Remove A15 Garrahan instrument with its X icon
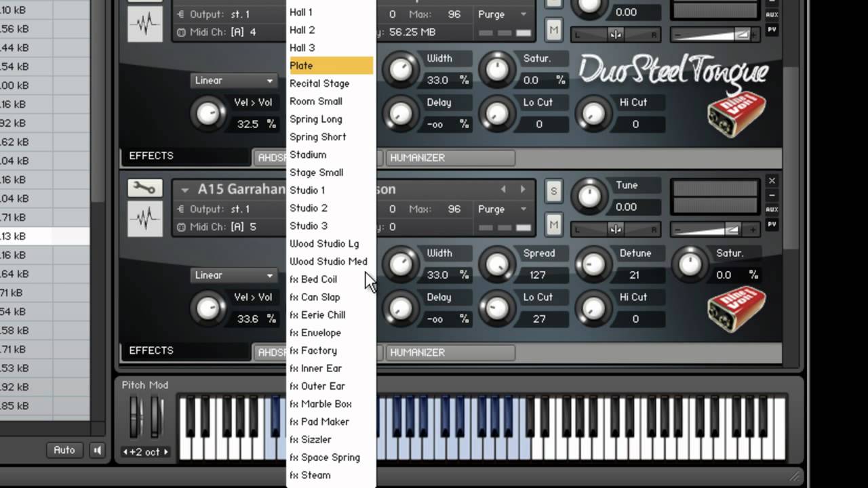 click(772, 181)
